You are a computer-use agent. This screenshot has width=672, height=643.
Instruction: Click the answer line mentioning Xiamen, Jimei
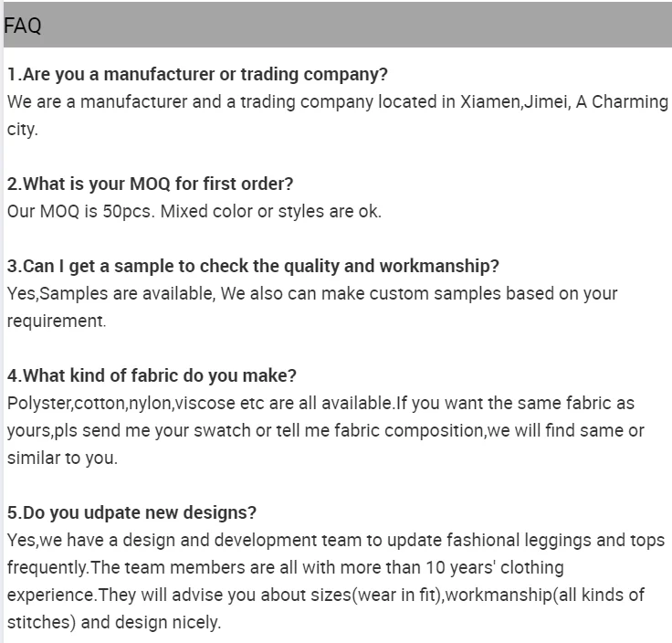point(274,101)
